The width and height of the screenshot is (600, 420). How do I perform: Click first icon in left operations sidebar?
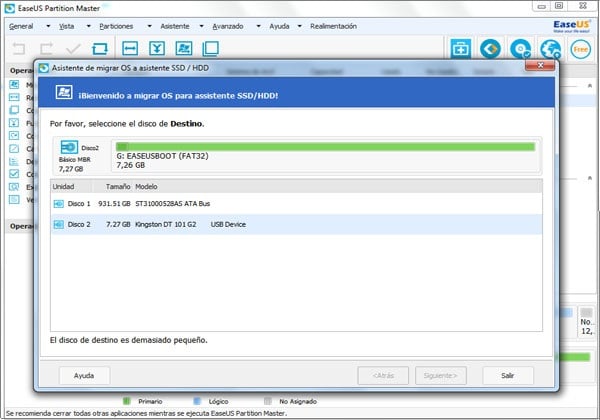point(14,85)
